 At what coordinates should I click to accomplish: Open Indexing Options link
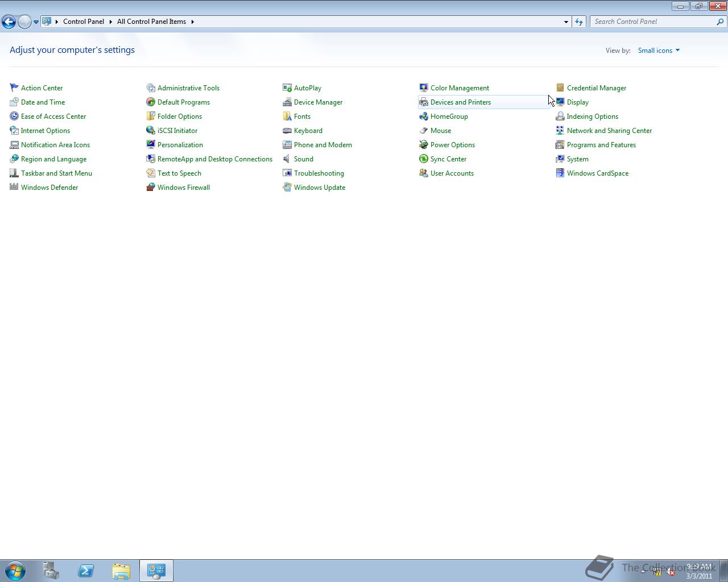[593, 117]
